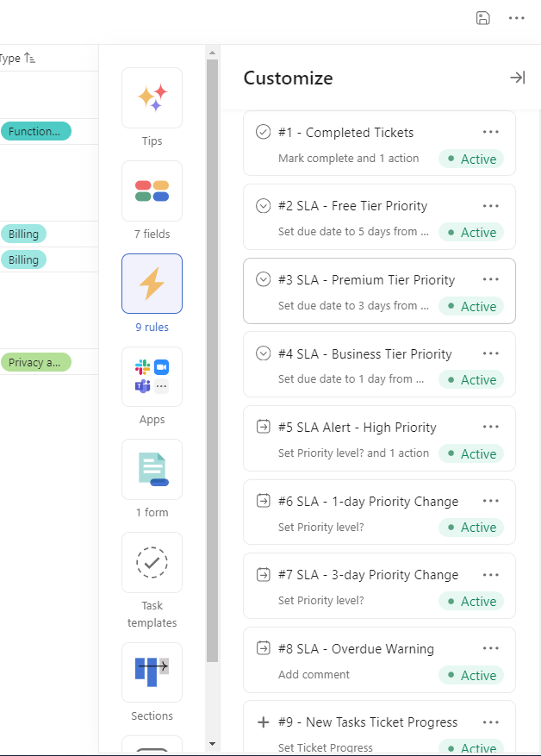Screen dimensions: 541x756
Task: Open the 1 form icon
Action: pyautogui.click(x=152, y=469)
